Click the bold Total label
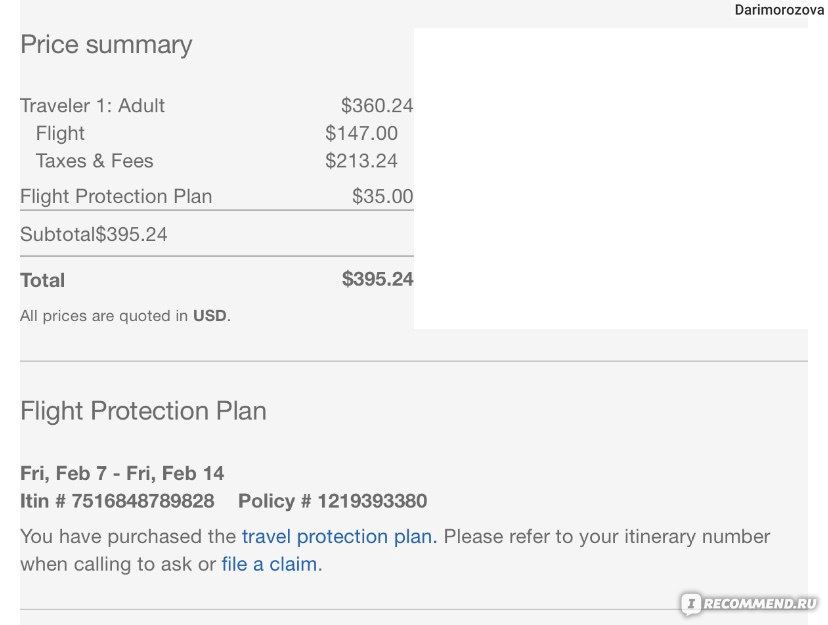 (43, 280)
